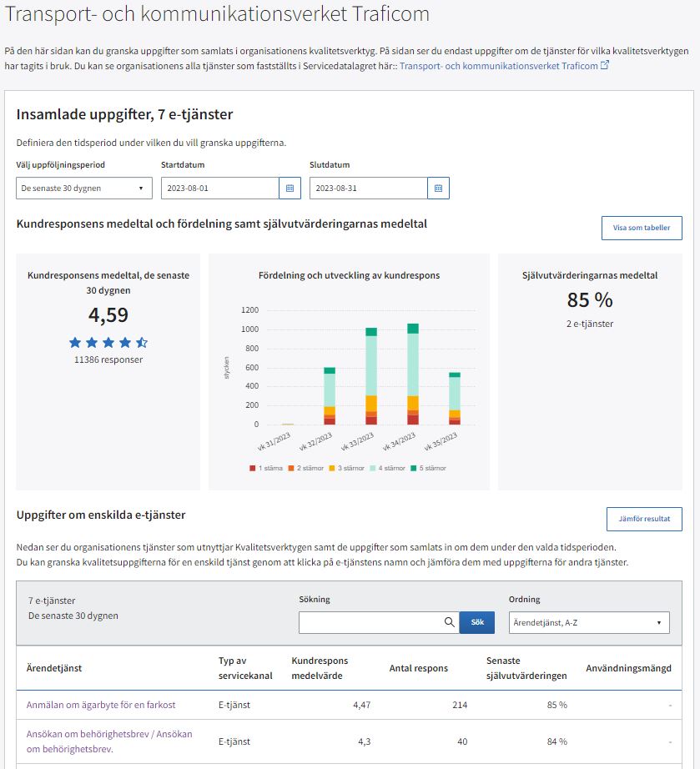Click the magnifier icon in search field
Screen dimensions: 700x769
pos(450,622)
